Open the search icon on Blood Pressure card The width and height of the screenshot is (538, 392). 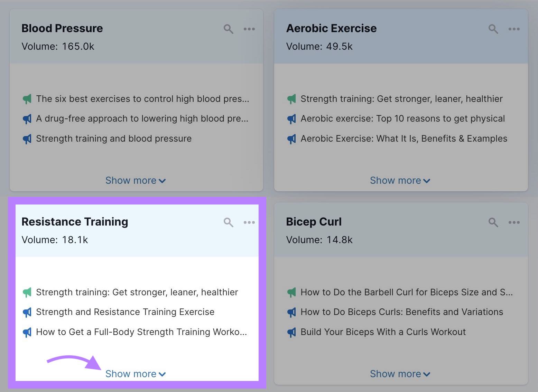228,29
